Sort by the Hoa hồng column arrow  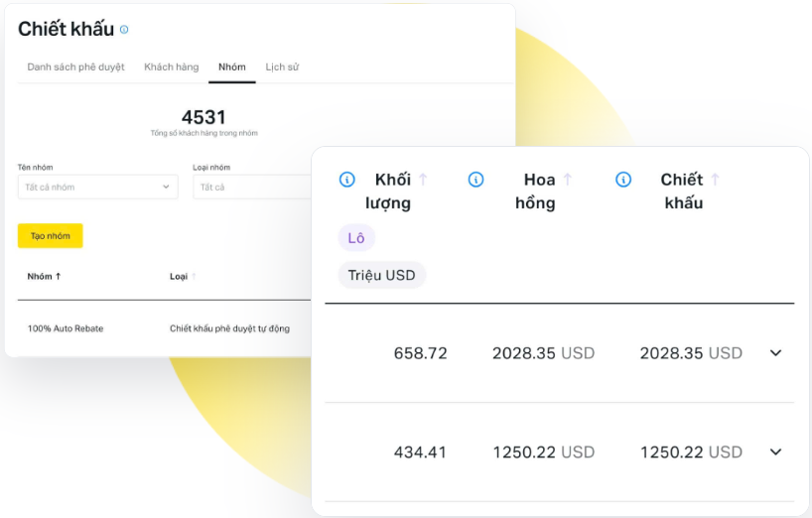[x=568, y=180]
